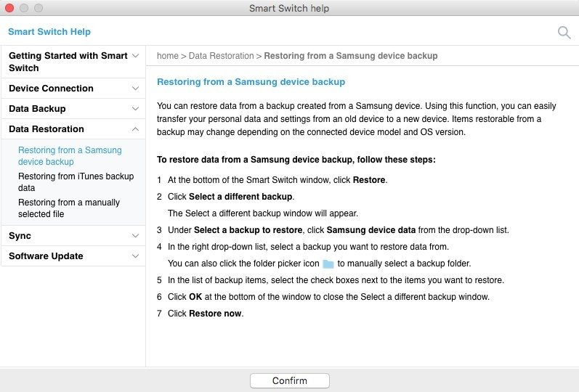Click step 5 'In the list of backup items' text
579x392 pixels.
pos(336,280)
